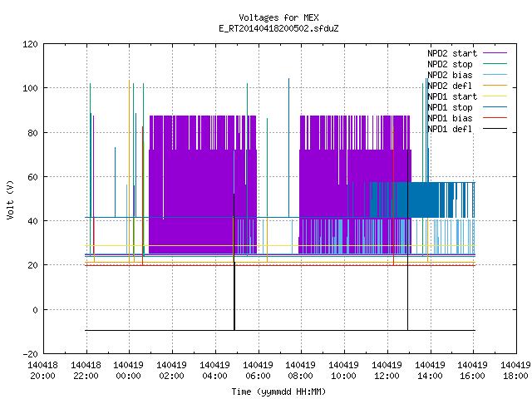Click the red NPD1 bias legend line
The image size is (532, 399).
(x=495, y=118)
